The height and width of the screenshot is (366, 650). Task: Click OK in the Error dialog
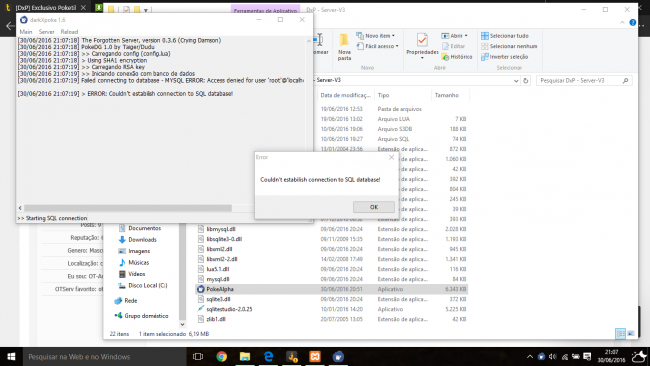pos(374,207)
